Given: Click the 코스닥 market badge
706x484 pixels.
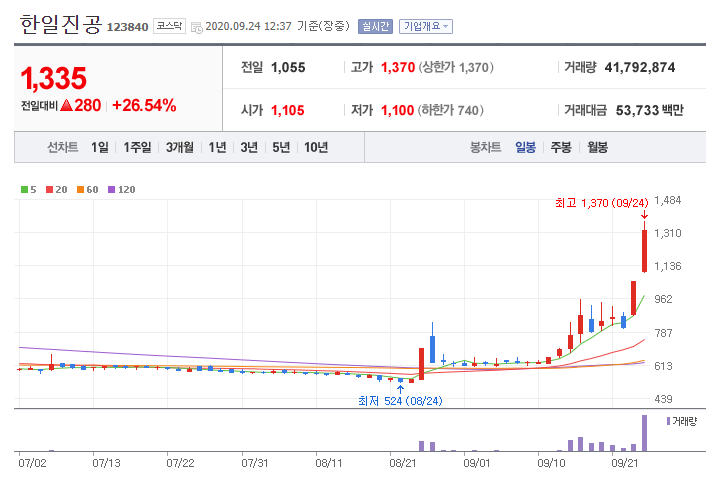Looking at the screenshot, I should coord(167,26).
